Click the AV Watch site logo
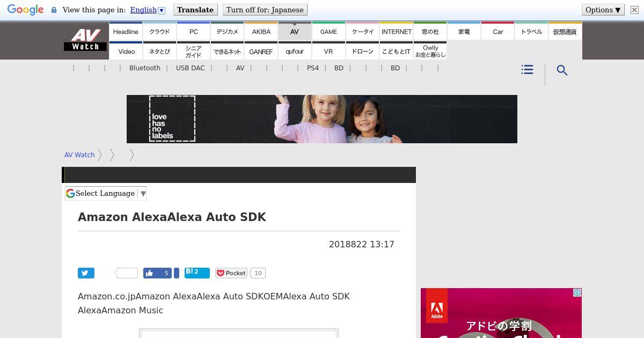Viewport: 644px width, 338px height. (x=85, y=40)
